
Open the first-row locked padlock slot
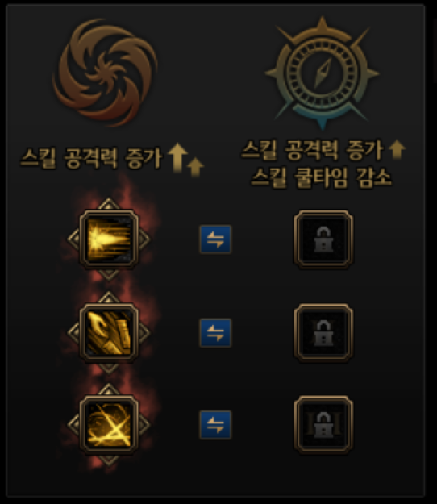tap(323, 240)
